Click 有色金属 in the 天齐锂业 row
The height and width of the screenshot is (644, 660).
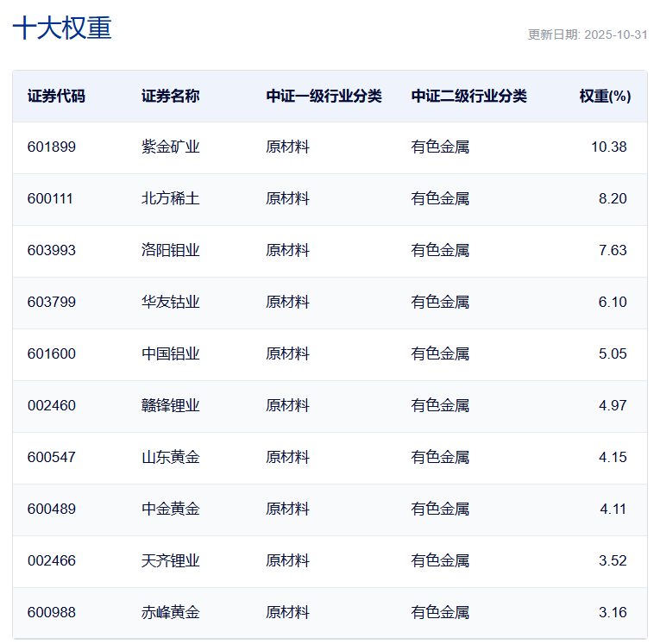click(440, 560)
